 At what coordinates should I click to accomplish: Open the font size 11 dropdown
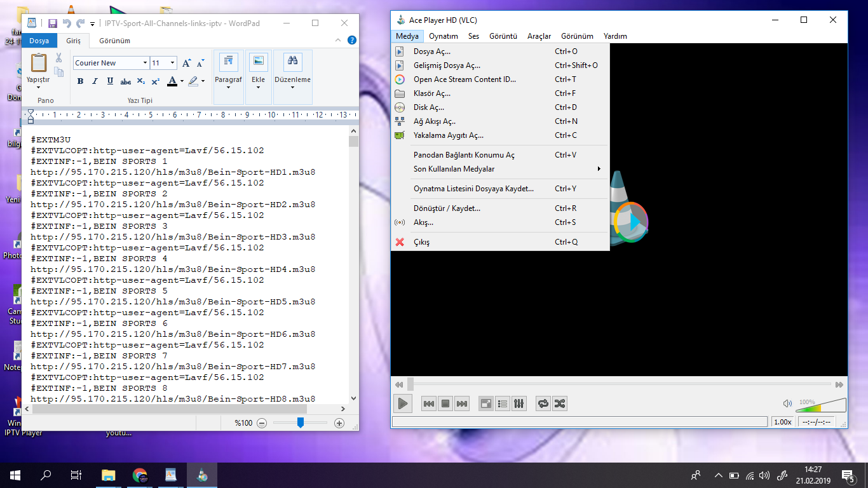coord(172,63)
